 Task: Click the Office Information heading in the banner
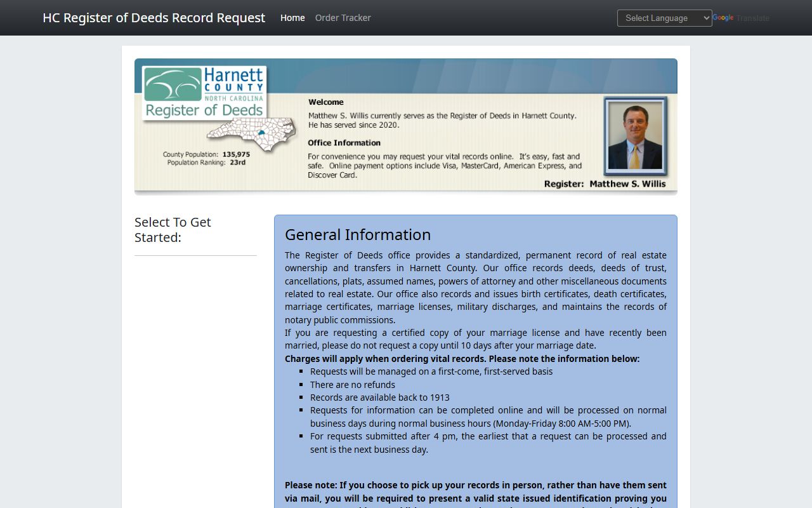(x=344, y=143)
